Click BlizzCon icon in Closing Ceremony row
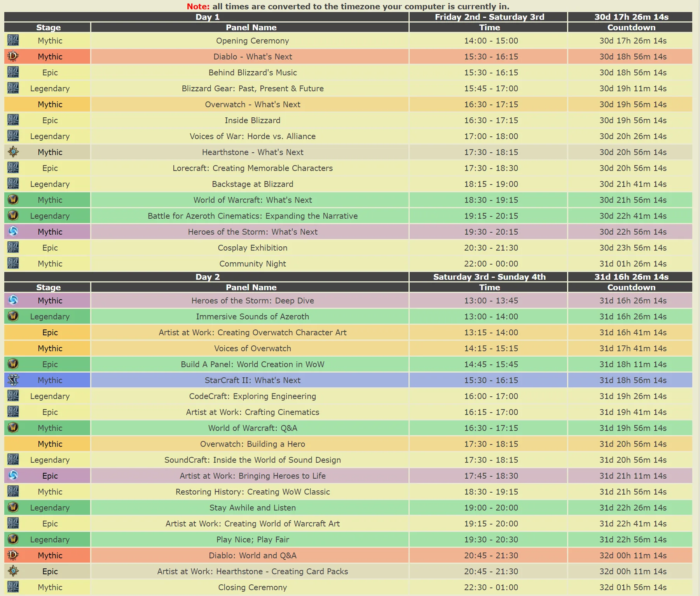This screenshot has height=596, width=700. tap(13, 587)
